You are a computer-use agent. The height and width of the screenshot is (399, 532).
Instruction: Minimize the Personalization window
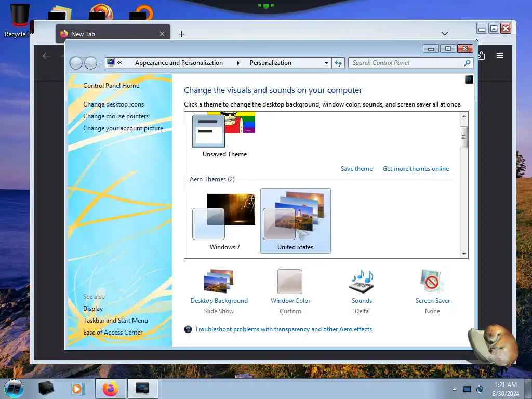point(431,49)
